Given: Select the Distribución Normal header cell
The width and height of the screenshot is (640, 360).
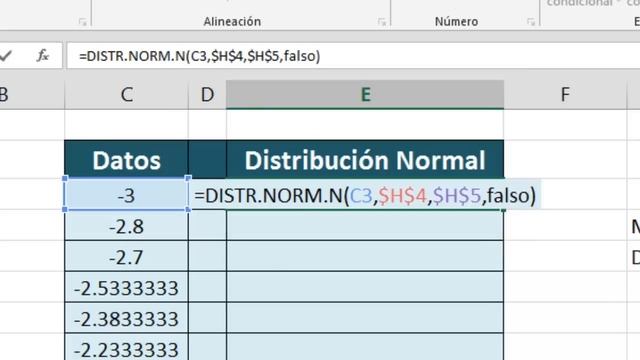Looking at the screenshot, I should 365,160.
